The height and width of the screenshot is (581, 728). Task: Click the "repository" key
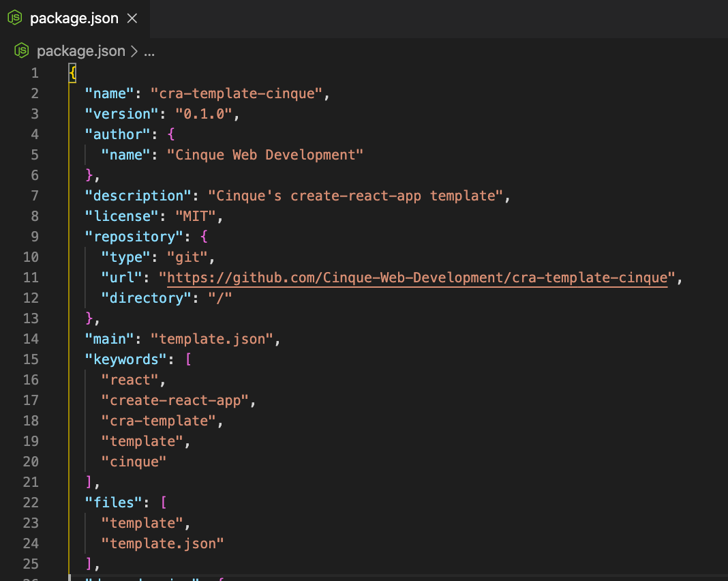134,237
